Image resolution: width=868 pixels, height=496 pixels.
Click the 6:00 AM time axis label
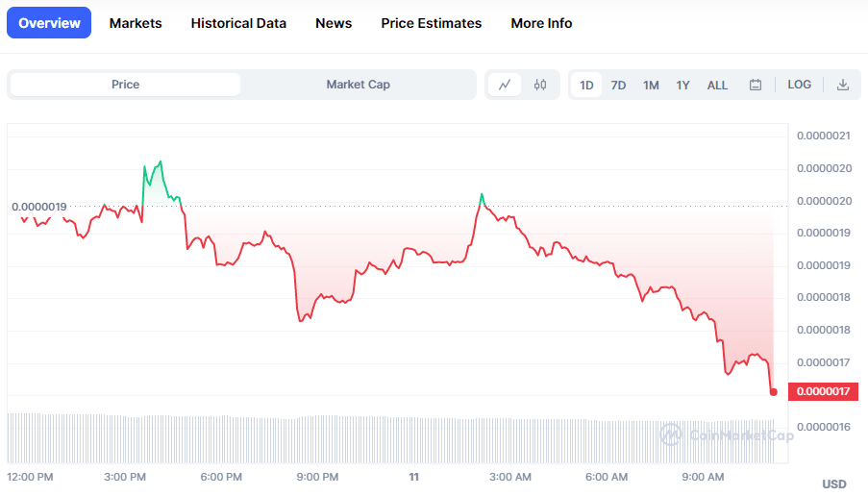point(607,477)
